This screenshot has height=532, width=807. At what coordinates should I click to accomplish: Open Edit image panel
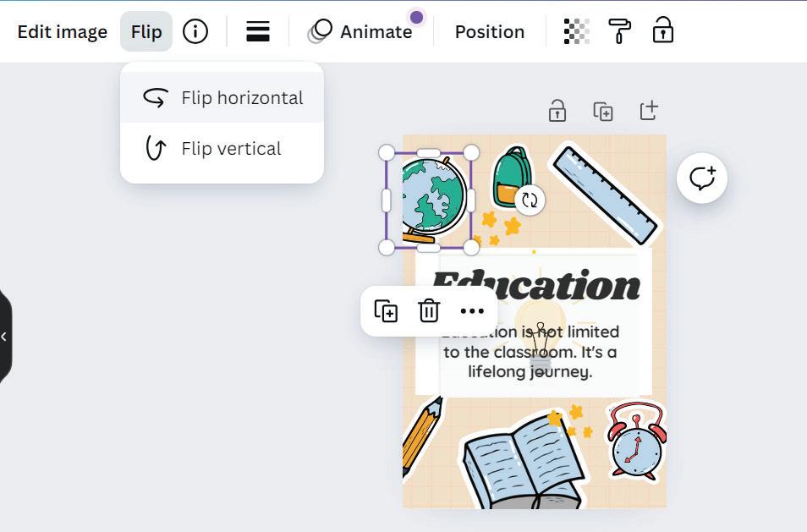[x=63, y=32]
